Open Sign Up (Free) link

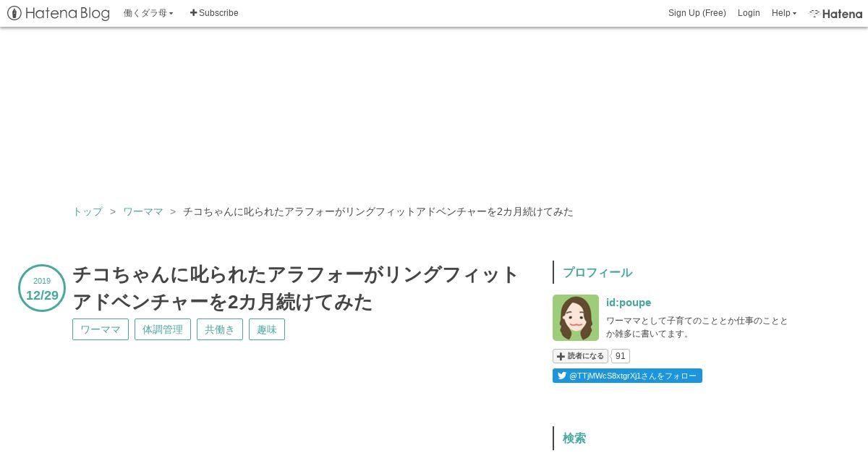(x=697, y=13)
